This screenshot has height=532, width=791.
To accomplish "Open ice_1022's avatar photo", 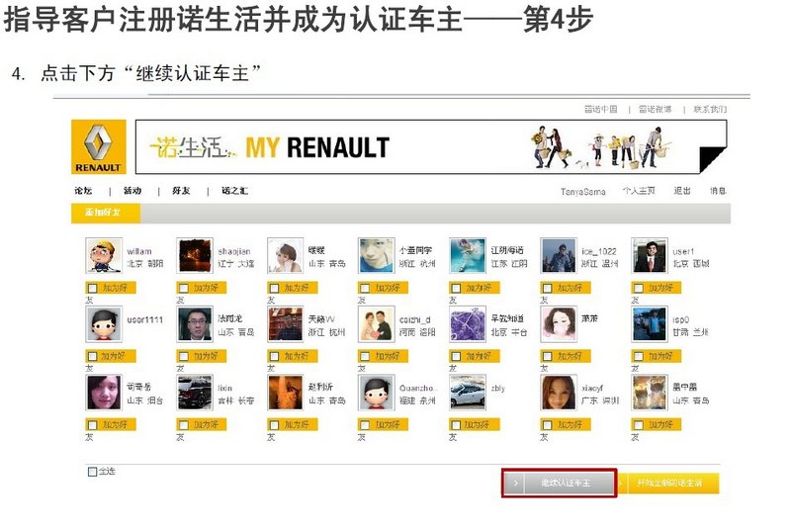I will pos(559,255).
